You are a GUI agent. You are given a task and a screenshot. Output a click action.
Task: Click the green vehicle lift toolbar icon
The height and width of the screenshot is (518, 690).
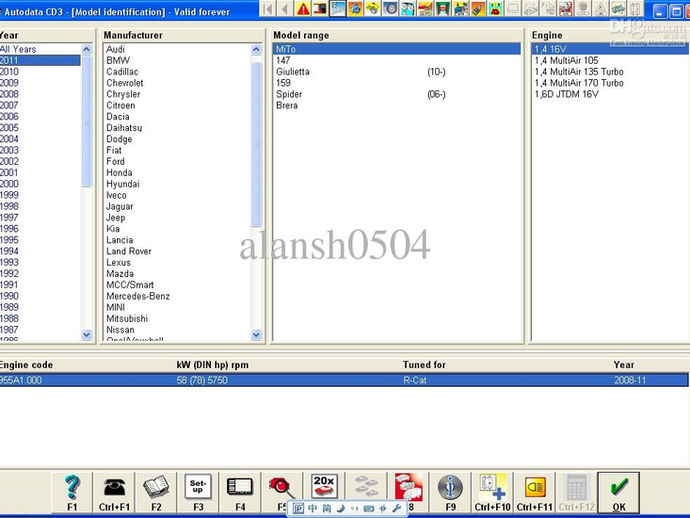click(x=442, y=9)
